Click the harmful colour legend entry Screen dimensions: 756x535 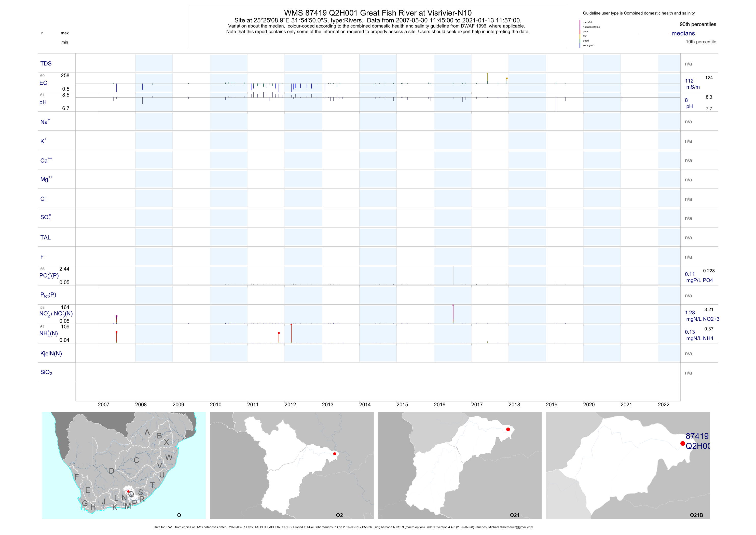tap(587, 22)
